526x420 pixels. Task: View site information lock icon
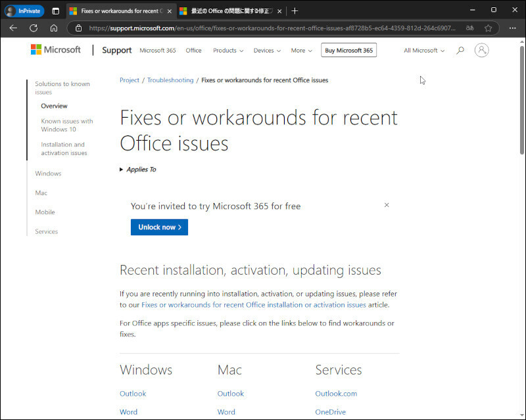pyautogui.click(x=78, y=28)
